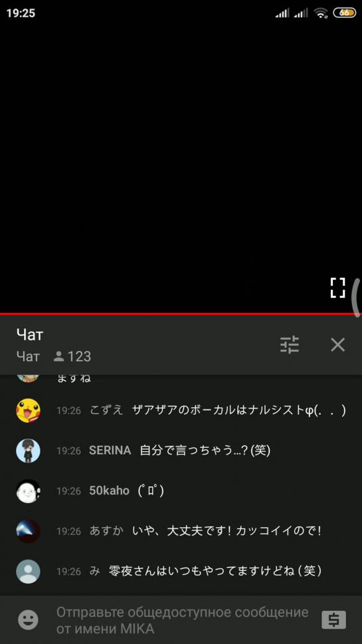
Task: Select SERINA's chat message
Action: tap(205, 451)
